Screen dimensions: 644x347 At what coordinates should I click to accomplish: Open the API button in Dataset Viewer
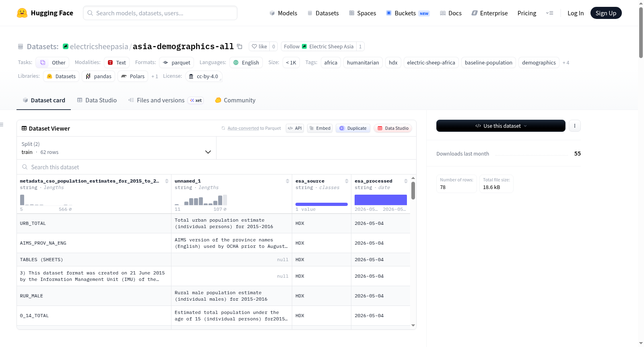point(295,128)
